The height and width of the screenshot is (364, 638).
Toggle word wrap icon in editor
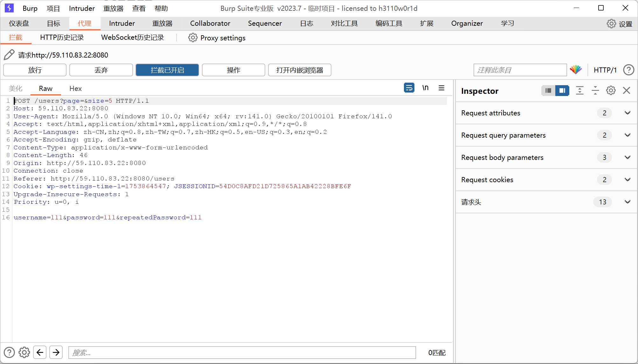409,88
